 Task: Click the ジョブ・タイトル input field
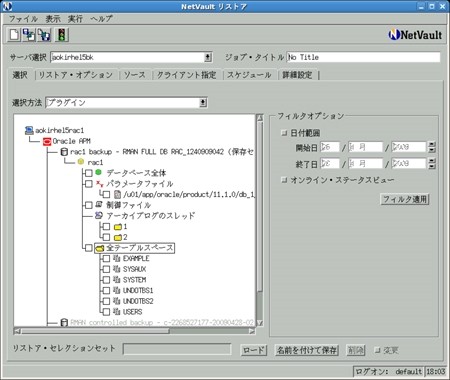click(x=363, y=57)
